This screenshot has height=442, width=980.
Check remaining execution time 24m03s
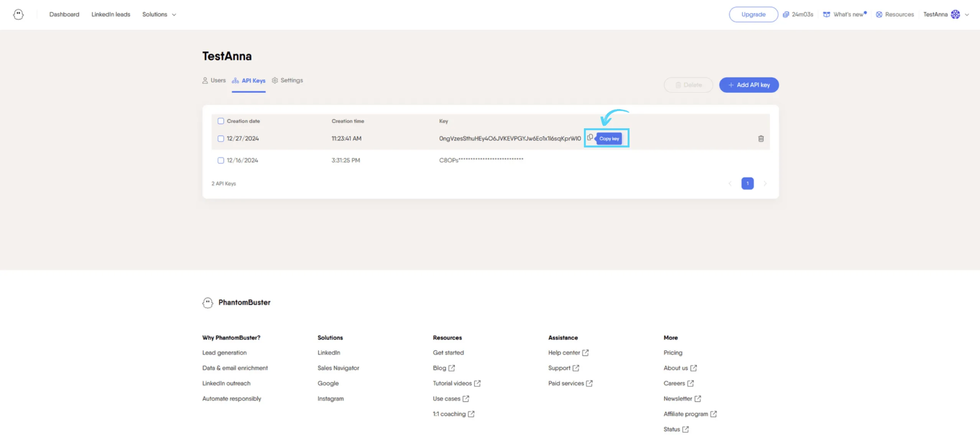[798, 15]
